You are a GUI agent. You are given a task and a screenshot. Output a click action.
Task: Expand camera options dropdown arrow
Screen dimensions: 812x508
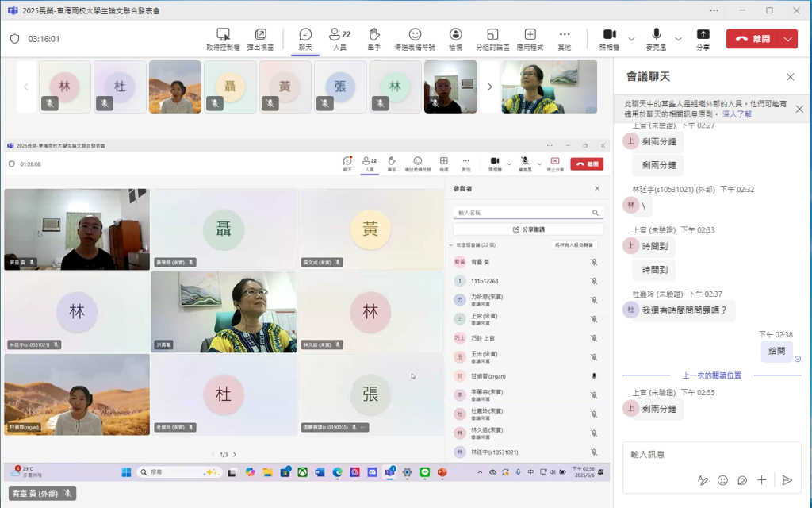pos(631,39)
